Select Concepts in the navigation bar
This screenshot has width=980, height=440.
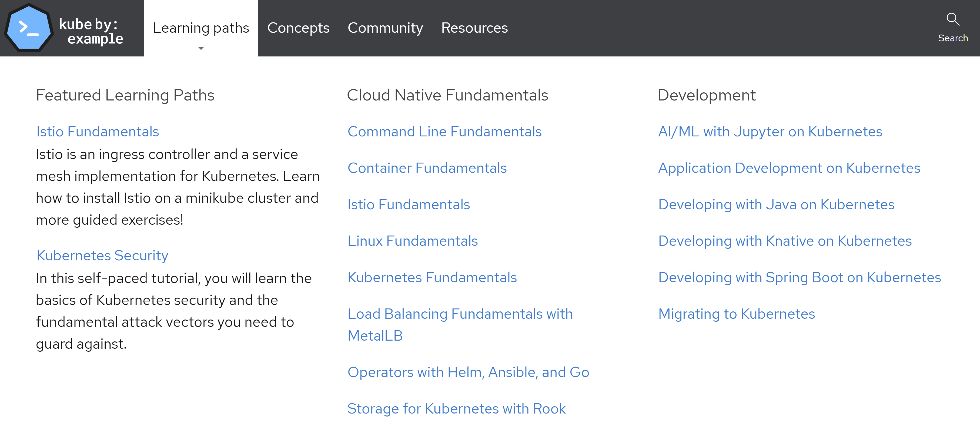(298, 28)
